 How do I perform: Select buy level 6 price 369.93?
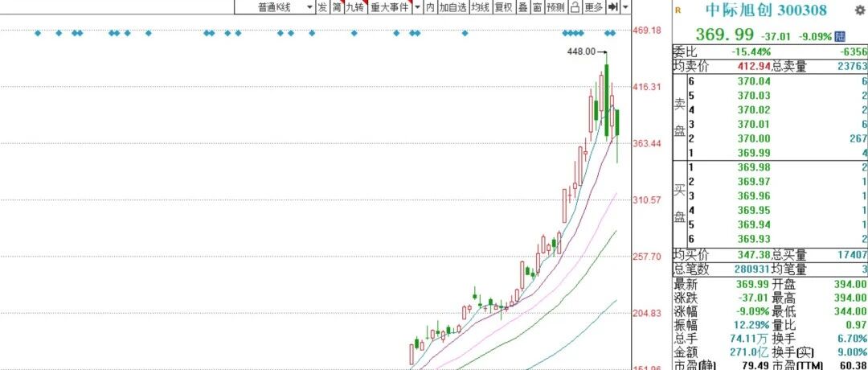coord(754,239)
